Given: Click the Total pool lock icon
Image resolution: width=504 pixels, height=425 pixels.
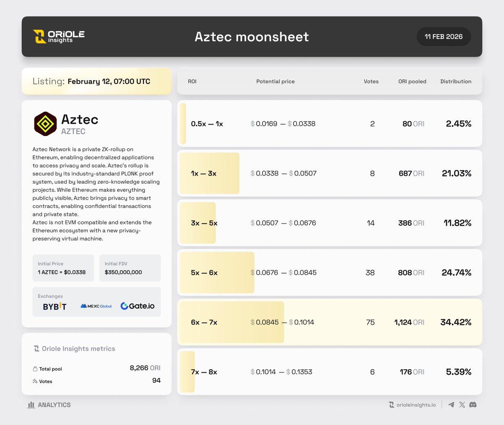Looking at the screenshot, I should [x=35, y=369].
